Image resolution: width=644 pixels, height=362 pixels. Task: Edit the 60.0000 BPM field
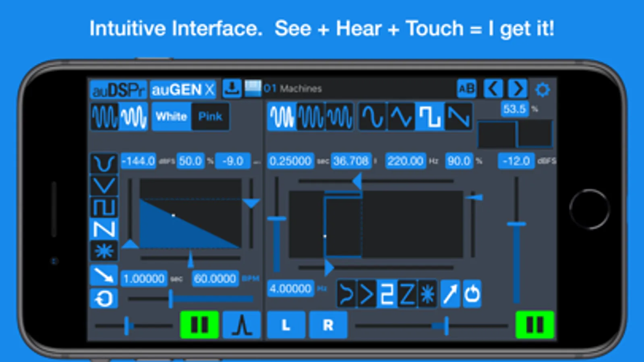click(215, 278)
